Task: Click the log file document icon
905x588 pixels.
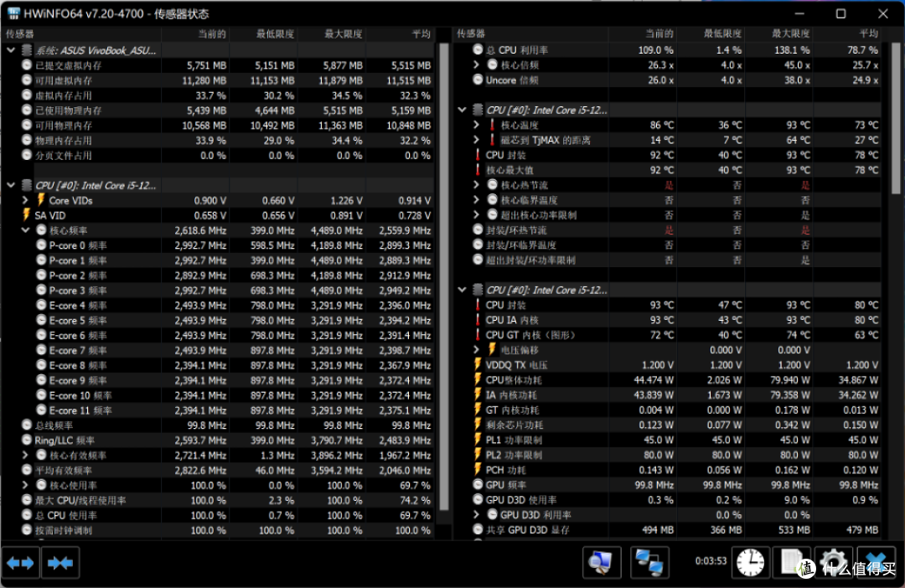Action: click(x=792, y=562)
